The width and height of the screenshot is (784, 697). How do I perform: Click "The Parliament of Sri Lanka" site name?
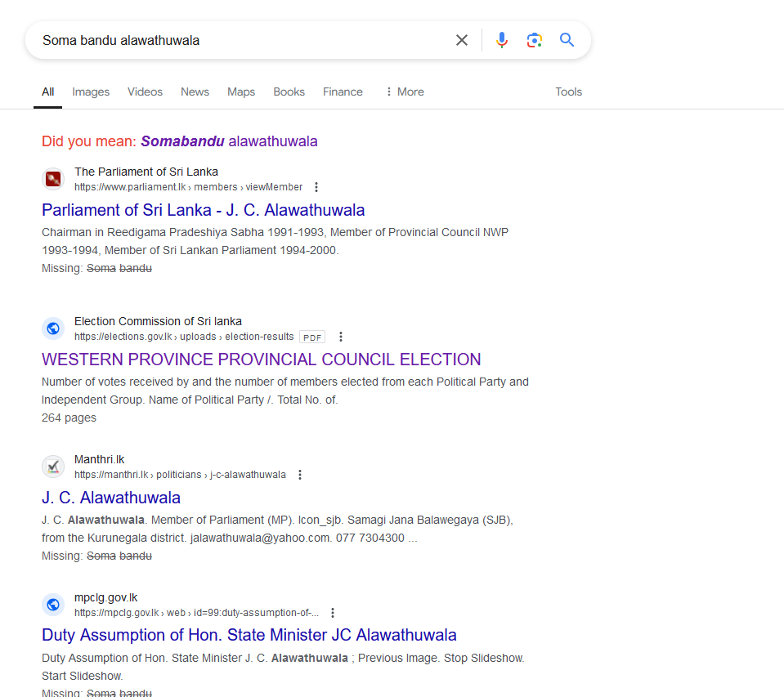point(146,172)
